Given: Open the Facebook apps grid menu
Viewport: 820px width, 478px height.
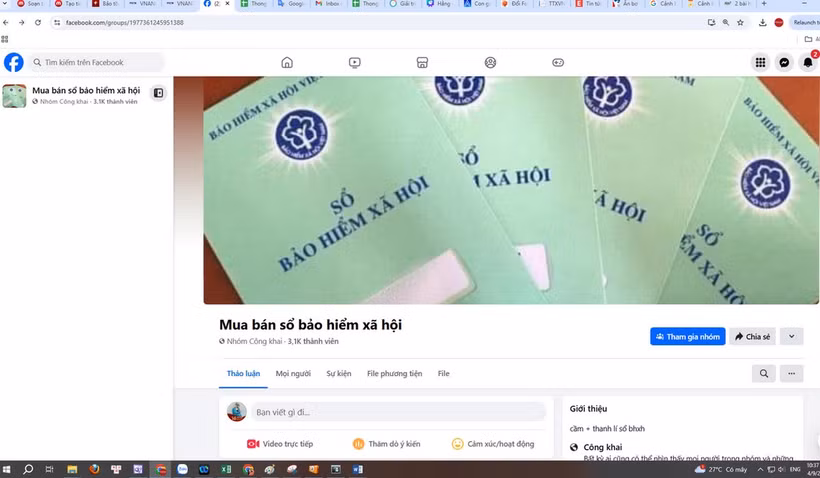Looking at the screenshot, I should coord(760,63).
